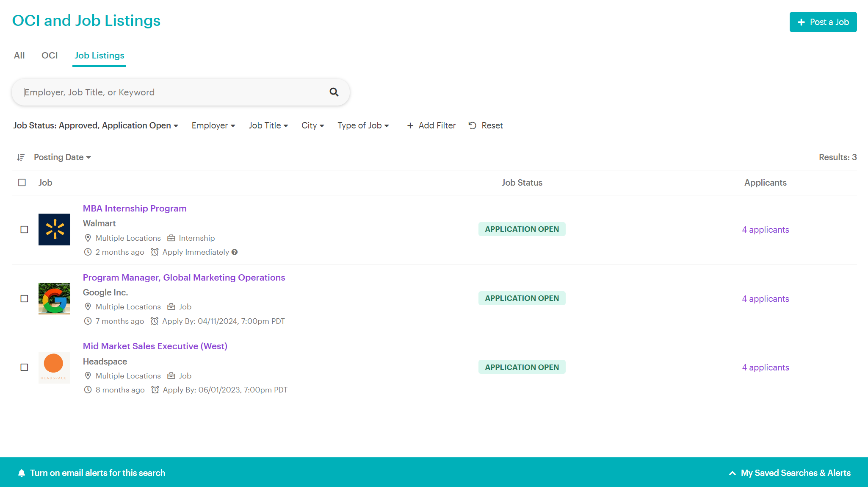Click the Post a Job button
Viewport: 868px width, 487px height.
point(823,22)
